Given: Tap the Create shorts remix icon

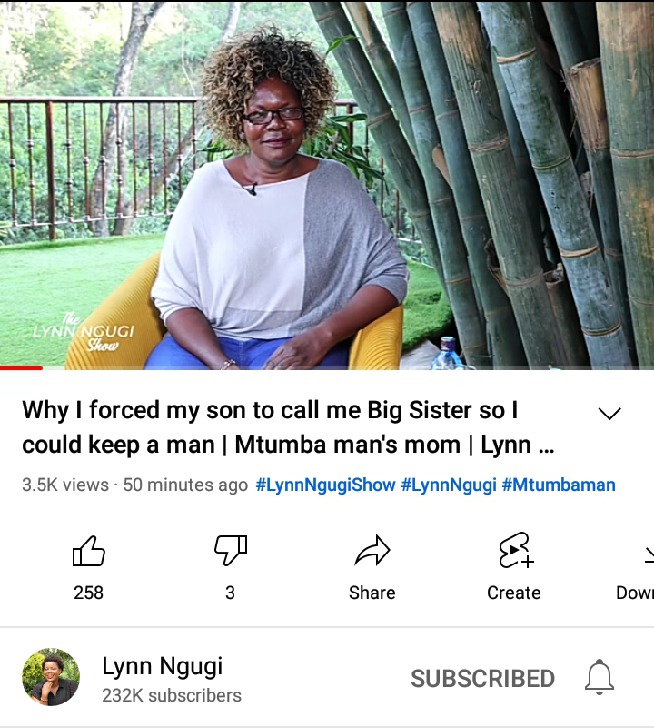Looking at the screenshot, I should [515, 550].
